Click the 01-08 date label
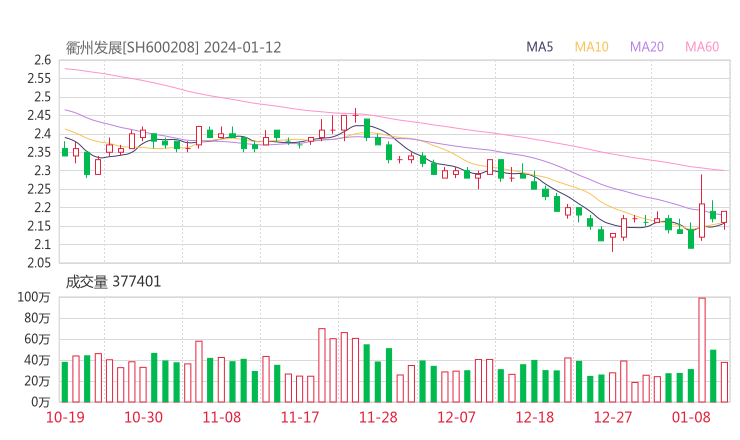The image size is (740, 440). pyautogui.click(x=691, y=417)
